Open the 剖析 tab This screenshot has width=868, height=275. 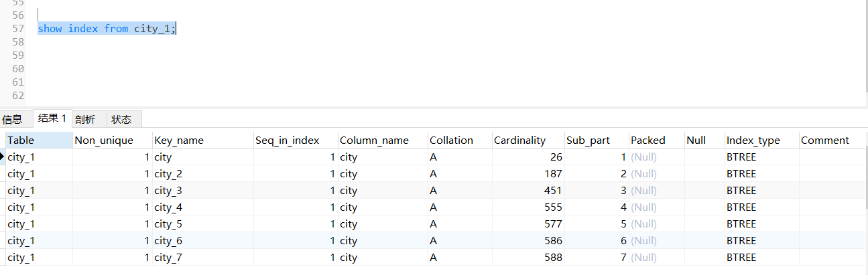tap(85, 120)
